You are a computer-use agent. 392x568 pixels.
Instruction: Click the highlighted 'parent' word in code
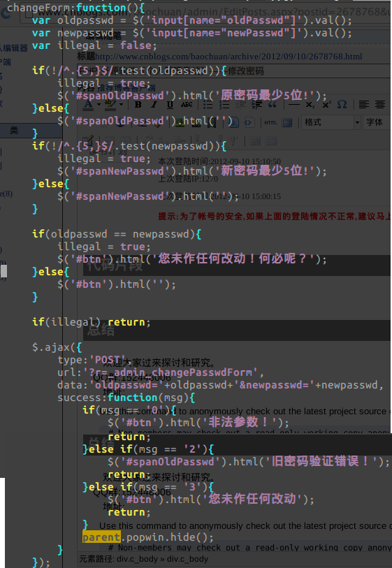coord(101,537)
